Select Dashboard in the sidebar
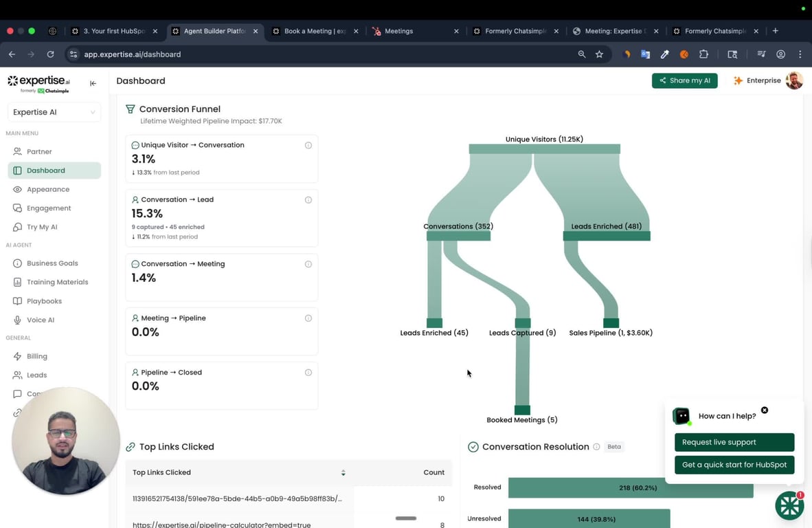Screen dimensions: 812x528 (x=54, y=170)
